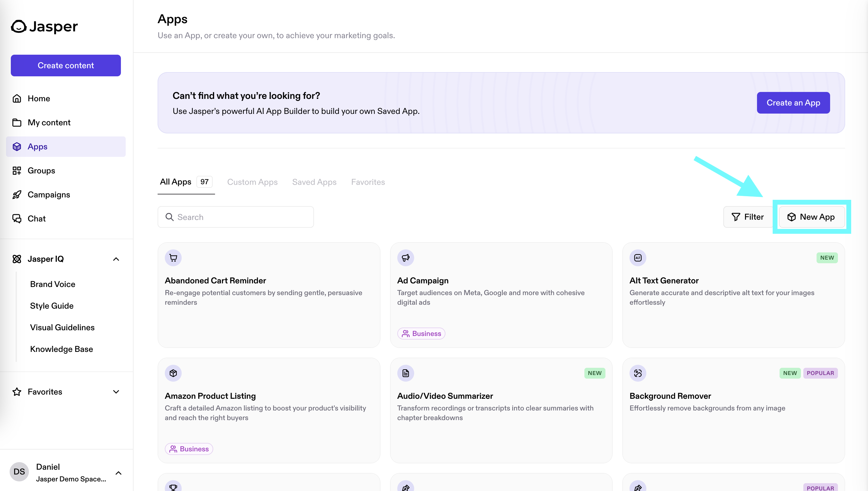Switch to the Favorites tab
This screenshot has width=868, height=491.
point(368,182)
